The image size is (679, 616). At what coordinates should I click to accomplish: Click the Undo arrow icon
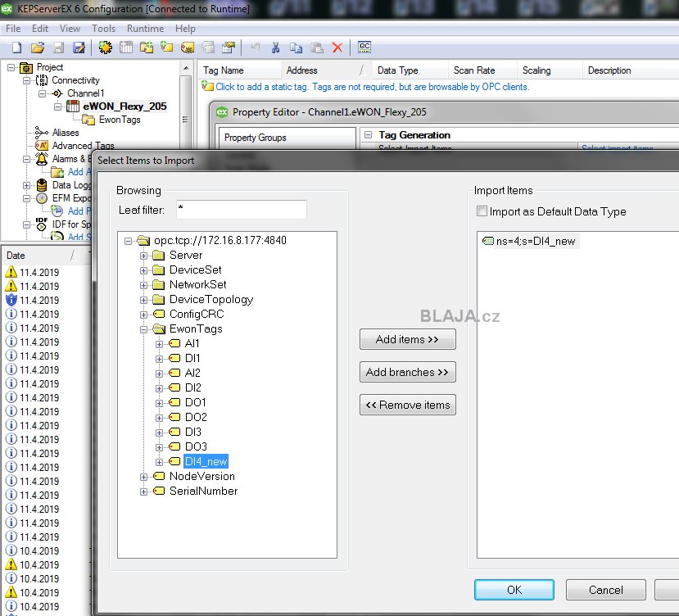[256, 48]
